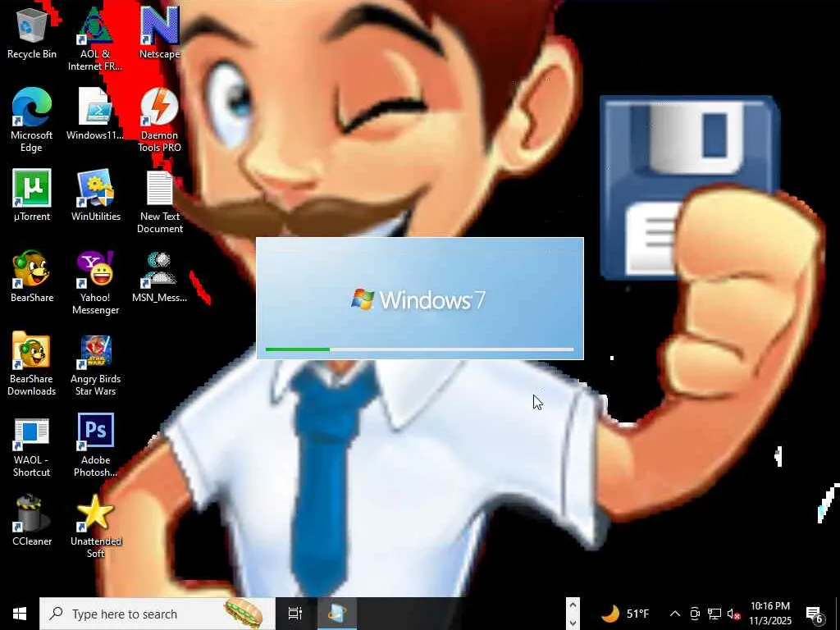This screenshot has height=630, width=840.
Task: Open the notification center with 6 alerts
Action: tap(815, 614)
